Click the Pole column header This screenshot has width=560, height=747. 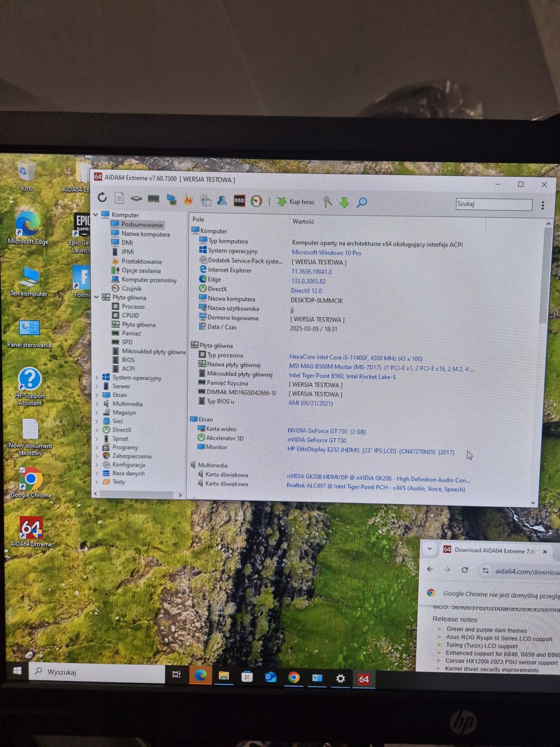pyautogui.click(x=198, y=219)
